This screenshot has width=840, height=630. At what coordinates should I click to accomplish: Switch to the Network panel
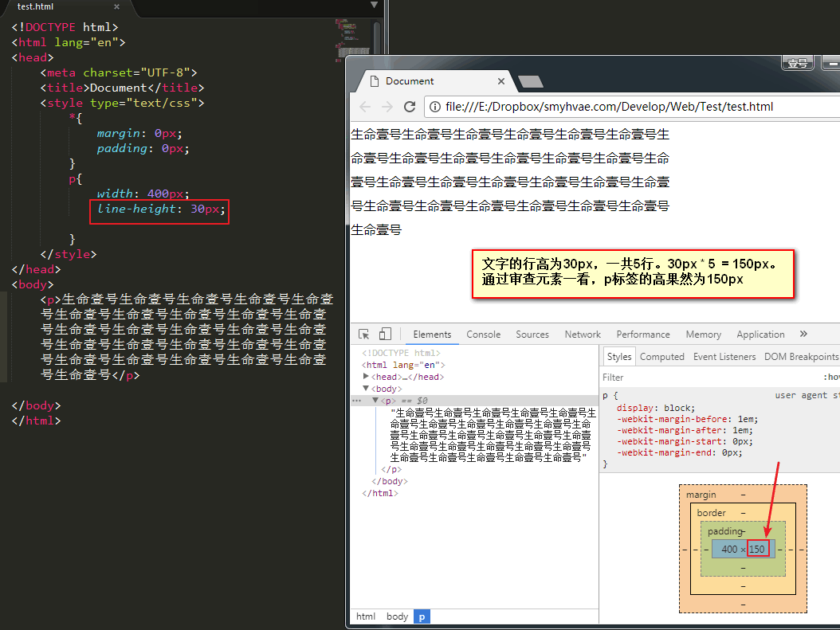(583, 334)
